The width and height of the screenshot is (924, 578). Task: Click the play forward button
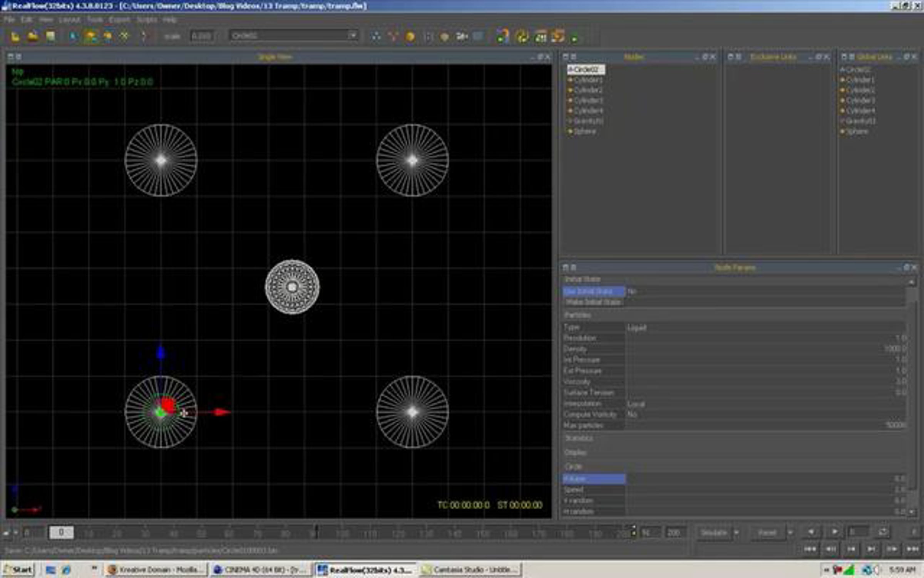pos(834,532)
